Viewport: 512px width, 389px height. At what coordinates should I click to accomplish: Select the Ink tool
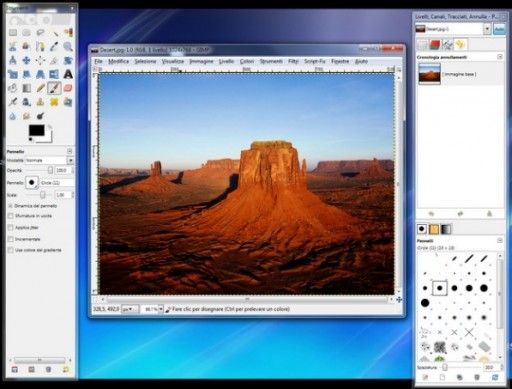point(26,102)
